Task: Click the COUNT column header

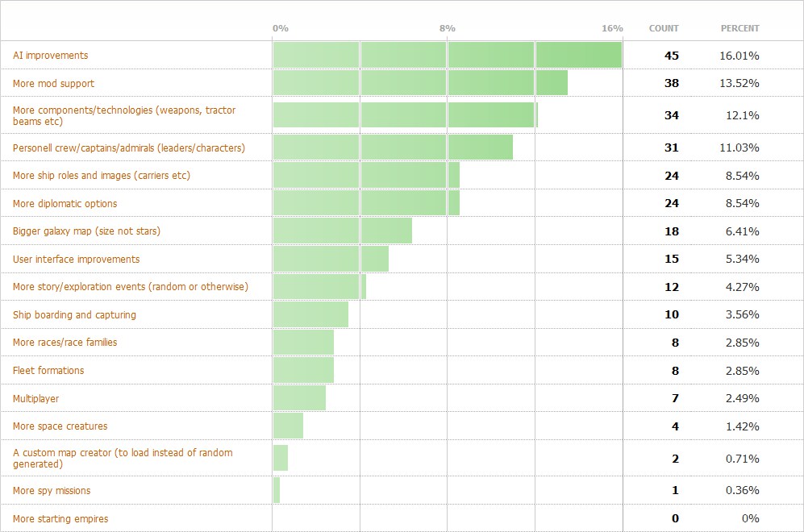Action: 664,29
